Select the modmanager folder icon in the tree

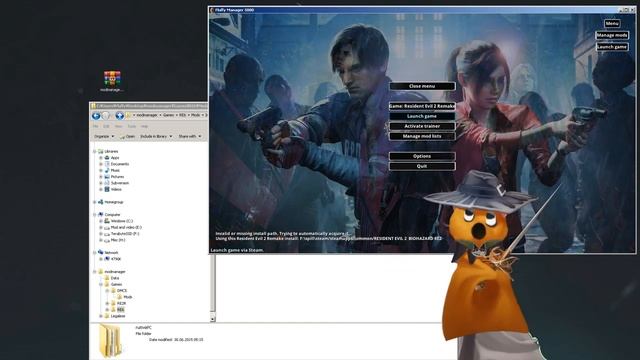point(100,271)
